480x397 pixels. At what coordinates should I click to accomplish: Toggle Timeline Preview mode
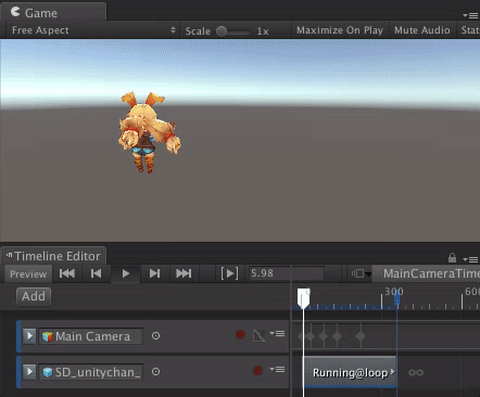click(28, 274)
